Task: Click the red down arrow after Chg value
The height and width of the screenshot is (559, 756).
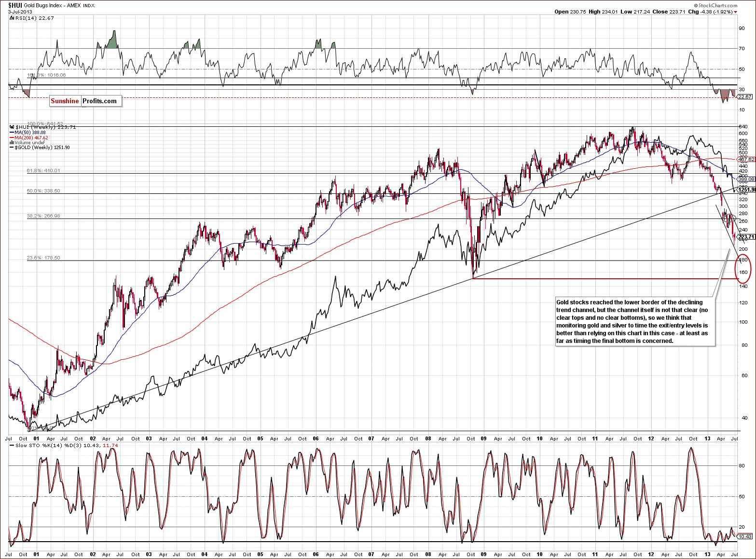Action: (736, 12)
